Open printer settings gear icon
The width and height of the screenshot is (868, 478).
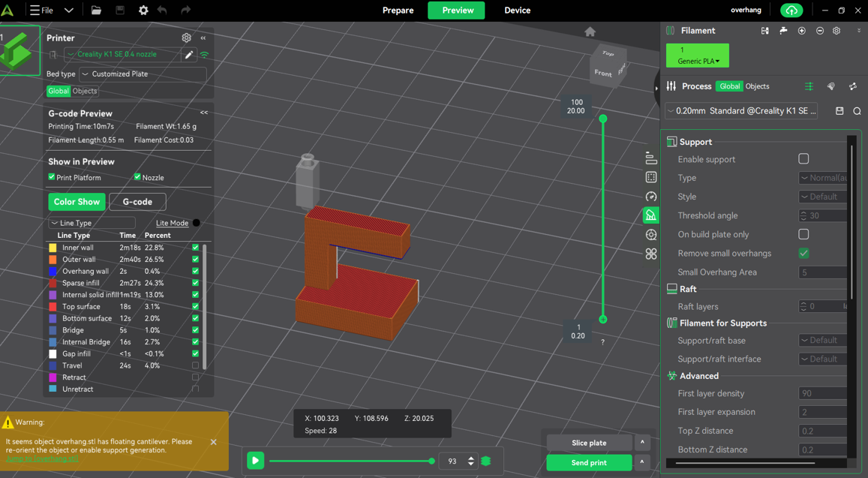pos(187,38)
